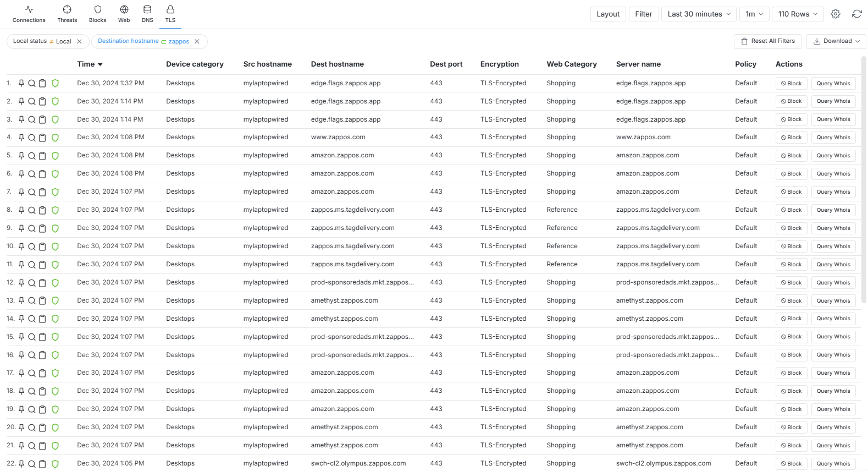Remove the Destination hostname zappos filter
This screenshot has width=868, height=471.
point(197,41)
